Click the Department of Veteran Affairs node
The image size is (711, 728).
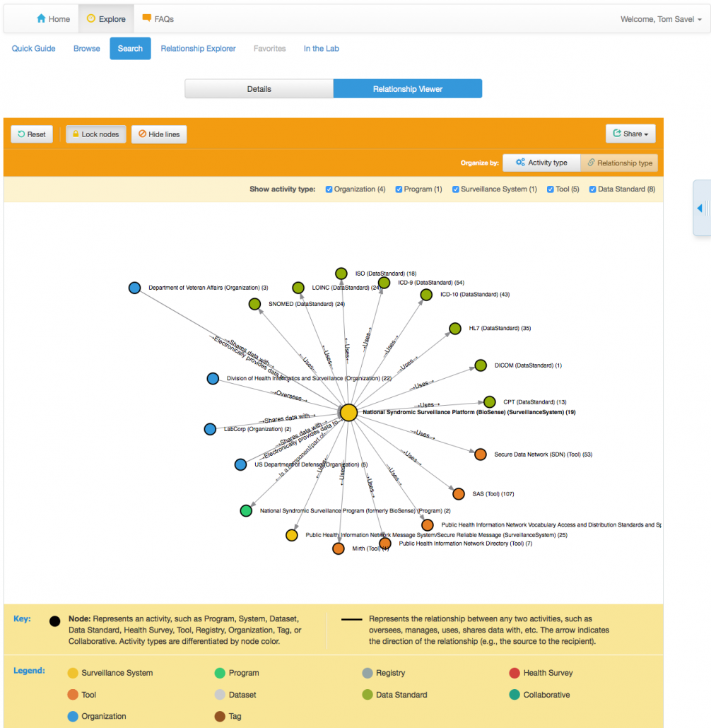pyautogui.click(x=135, y=288)
